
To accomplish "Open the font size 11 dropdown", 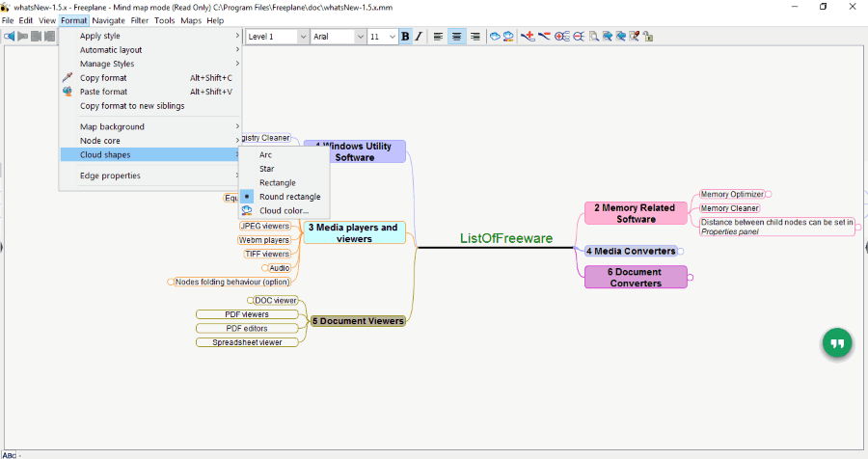I will (x=393, y=37).
